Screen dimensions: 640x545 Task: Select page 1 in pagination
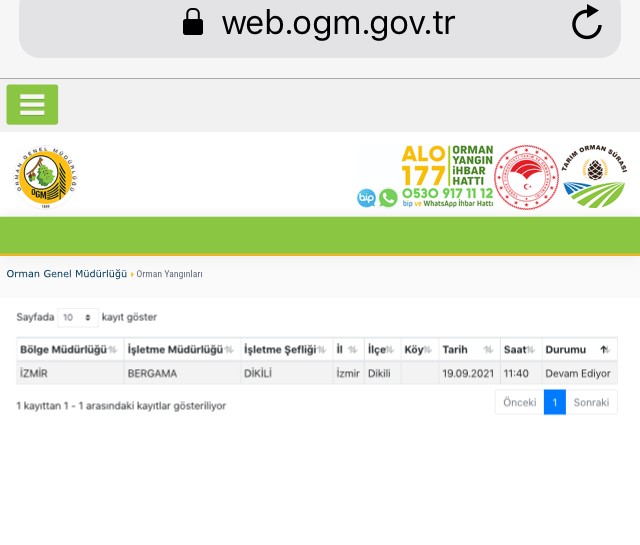coord(555,402)
